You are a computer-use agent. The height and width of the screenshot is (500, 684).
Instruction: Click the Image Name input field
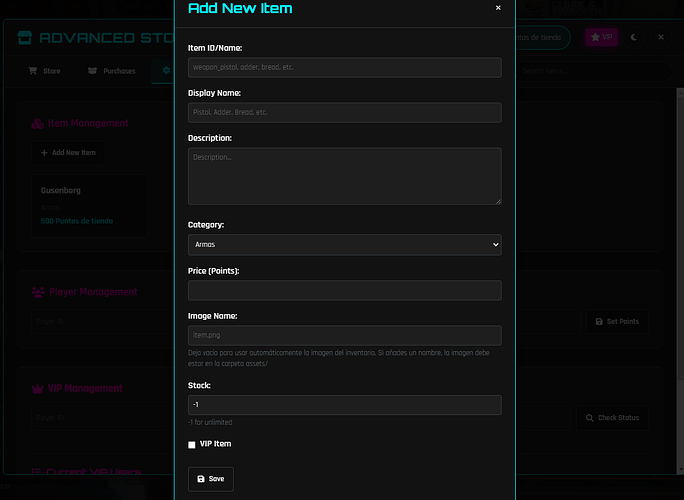(345, 336)
